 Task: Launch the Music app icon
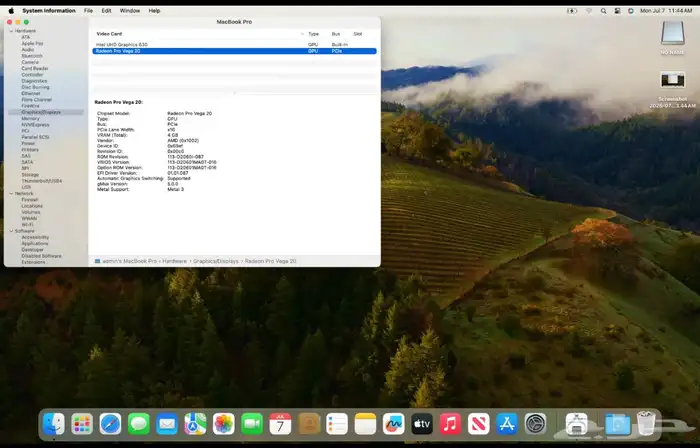(450, 424)
